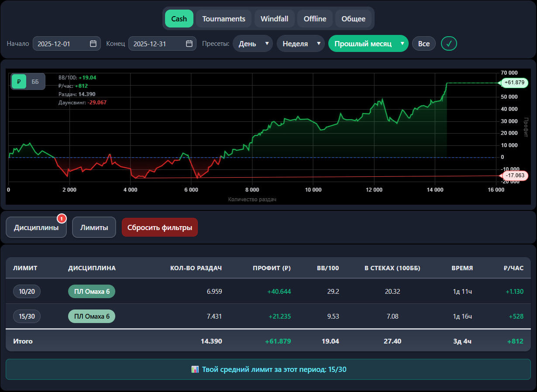Sort by ПРОФИТ (₽) column header

[x=272, y=268]
